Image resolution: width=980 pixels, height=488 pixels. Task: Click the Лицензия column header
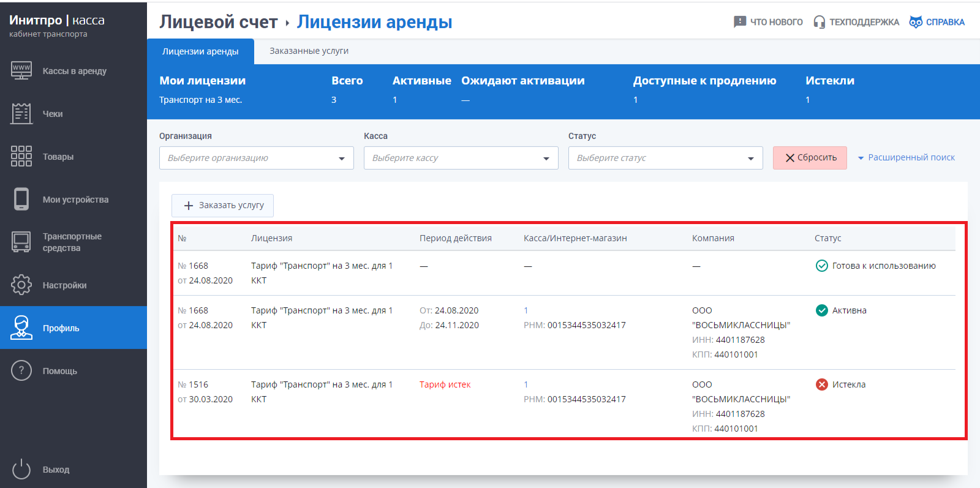point(271,238)
